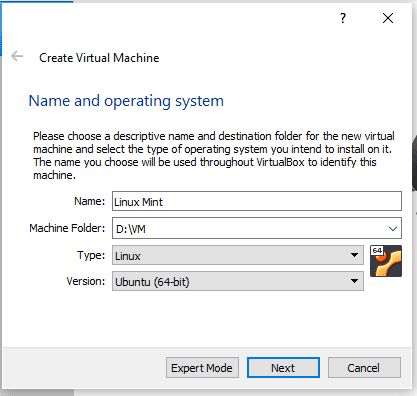This screenshot has width=417, height=396.
Task: Click the descriptive instructions paragraph
Action: [x=214, y=155]
